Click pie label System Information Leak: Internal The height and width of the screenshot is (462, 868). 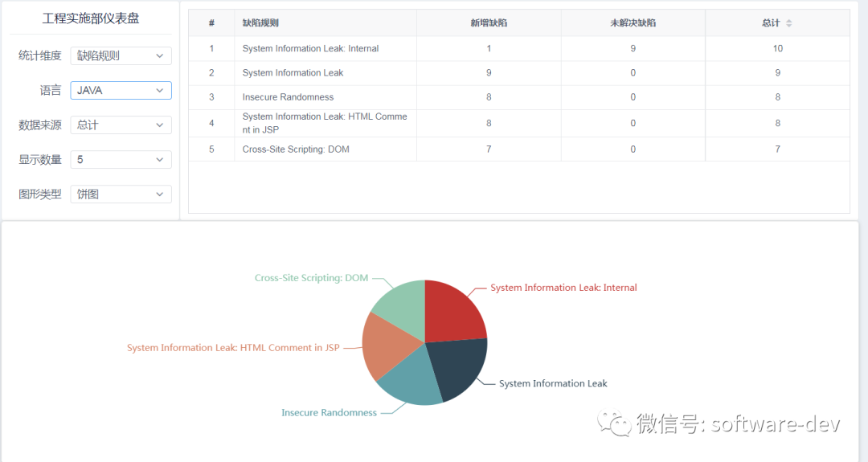pos(563,288)
